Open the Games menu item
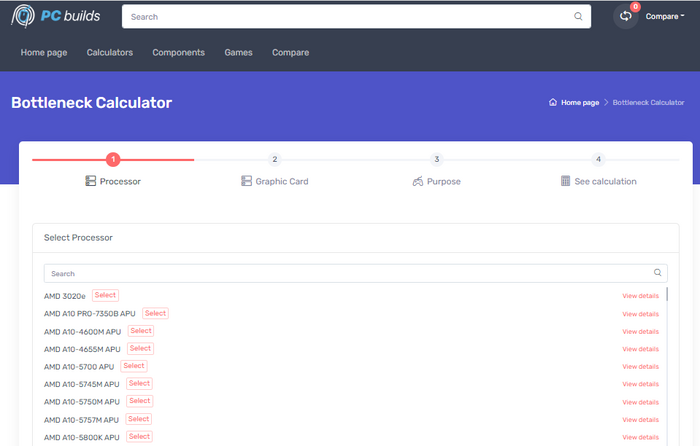Viewport: 700px width, 446px height. click(x=238, y=53)
